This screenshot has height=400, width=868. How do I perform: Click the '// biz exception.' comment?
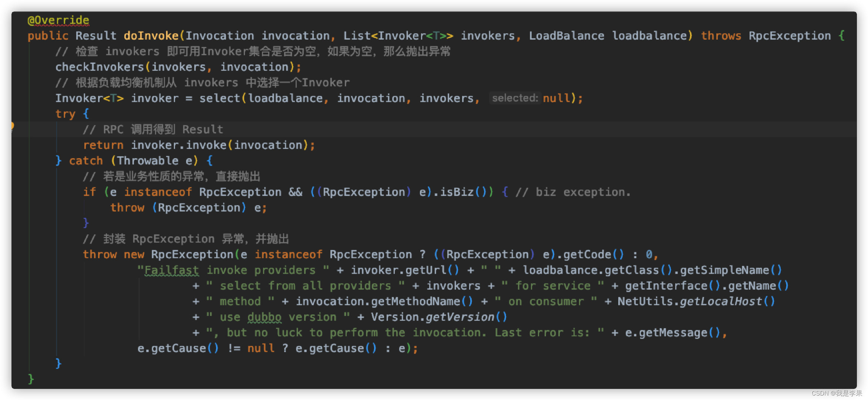pos(573,192)
